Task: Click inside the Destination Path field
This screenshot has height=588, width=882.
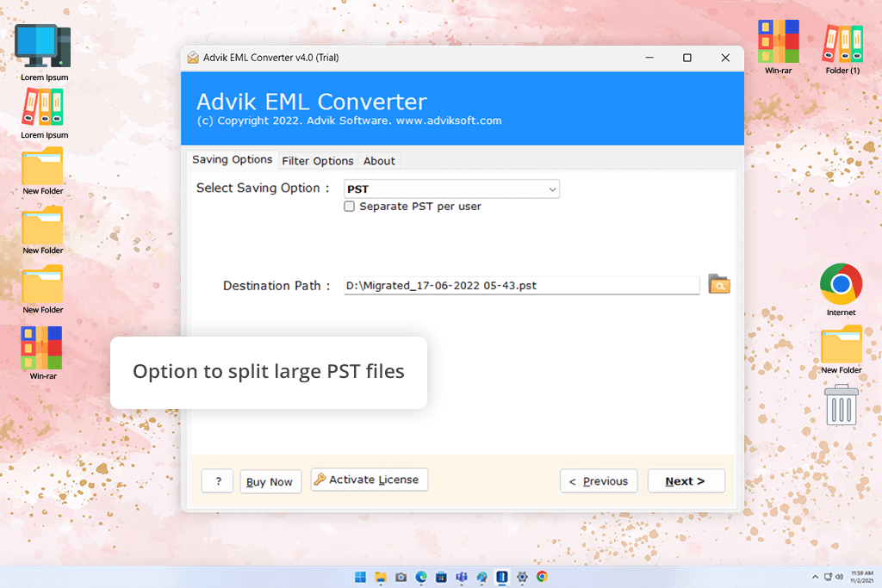Action: (521, 286)
